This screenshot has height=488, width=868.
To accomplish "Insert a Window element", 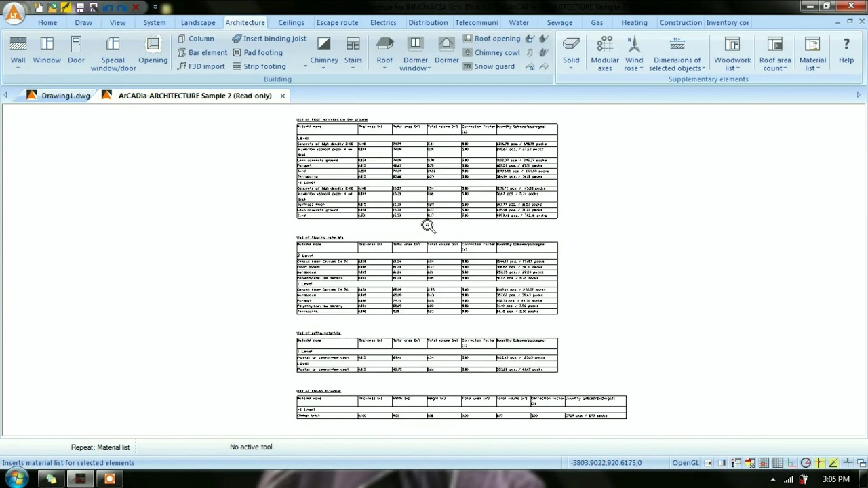I will (47, 52).
